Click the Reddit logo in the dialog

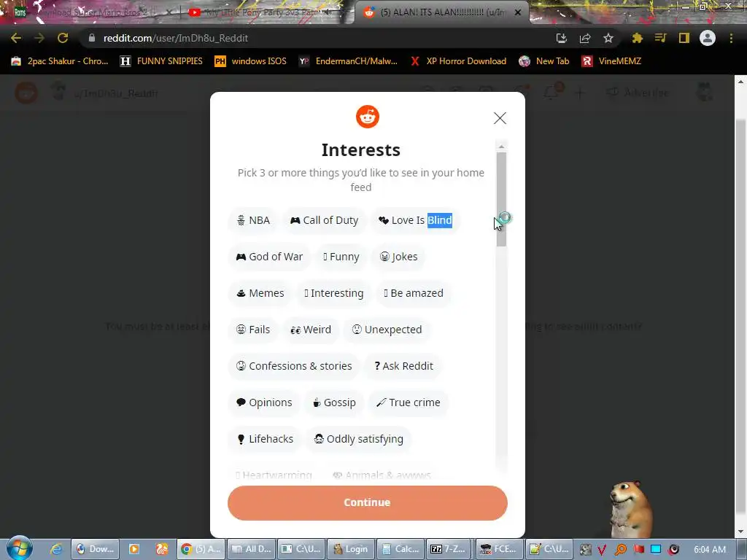(x=368, y=117)
